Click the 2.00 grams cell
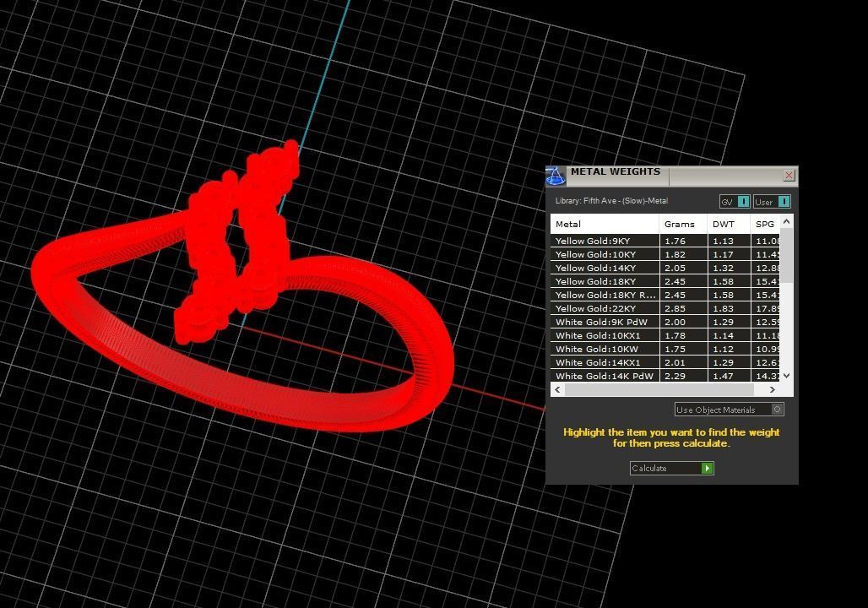The height and width of the screenshot is (608, 868). [683, 323]
